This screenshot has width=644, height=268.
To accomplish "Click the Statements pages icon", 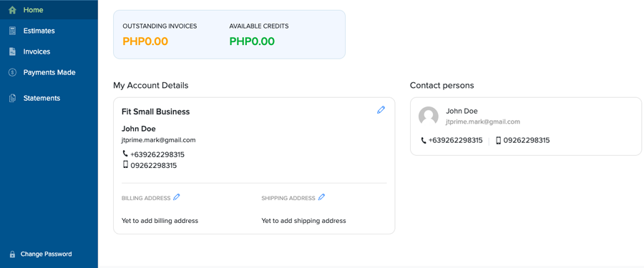I will (12, 98).
